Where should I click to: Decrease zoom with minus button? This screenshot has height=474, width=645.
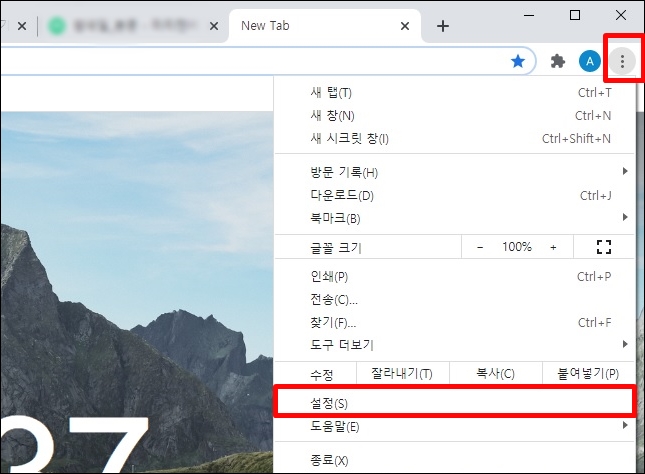[480, 247]
